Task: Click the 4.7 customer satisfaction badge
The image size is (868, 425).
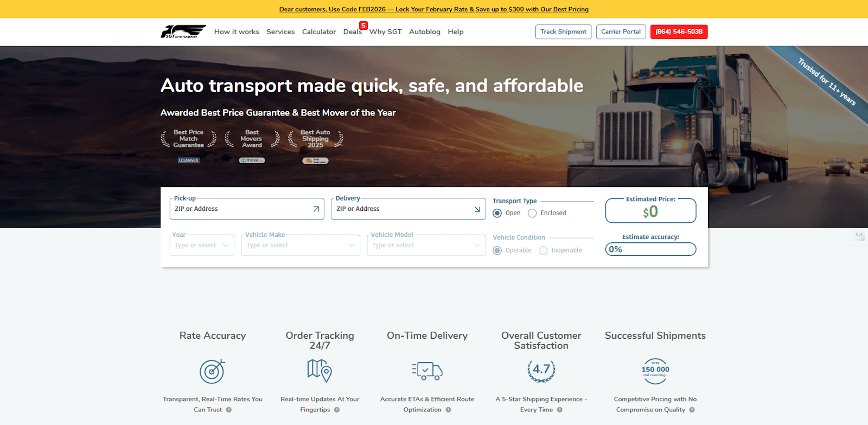Action: (x=541, y=370)
